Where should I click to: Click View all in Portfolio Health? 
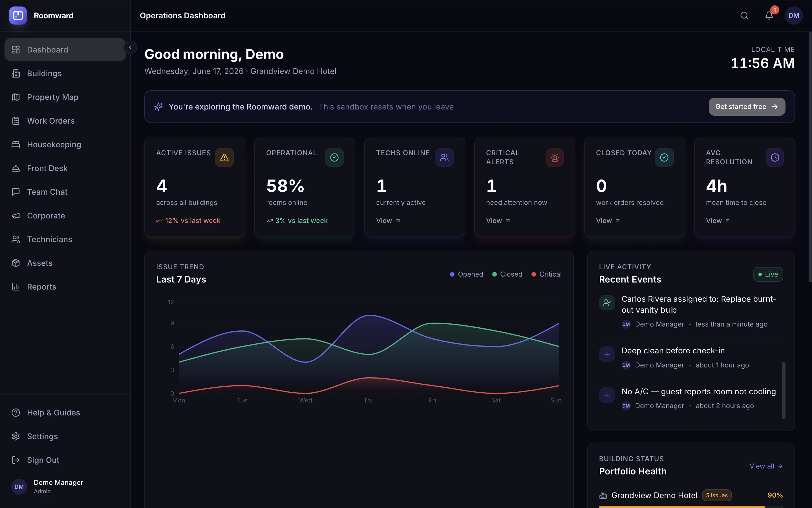pos(766,466)
